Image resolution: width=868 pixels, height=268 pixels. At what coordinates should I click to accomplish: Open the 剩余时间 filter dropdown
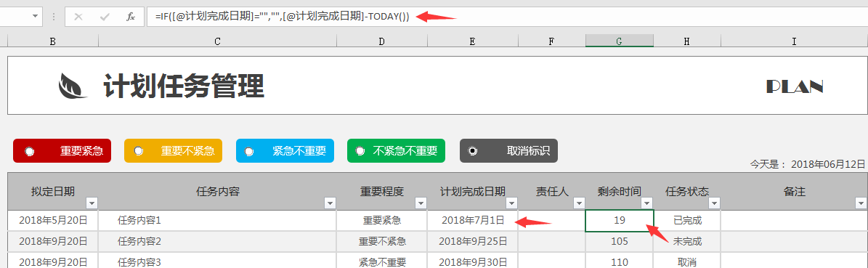coord(646,203)
